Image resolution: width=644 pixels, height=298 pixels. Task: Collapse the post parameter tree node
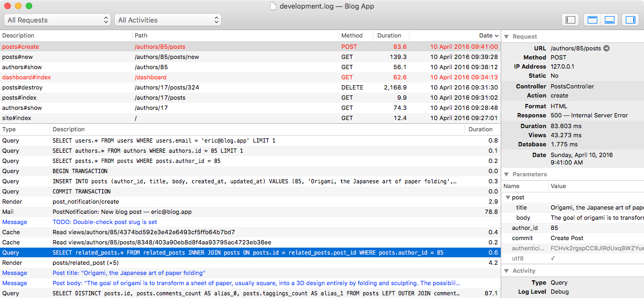coord(507,197)
